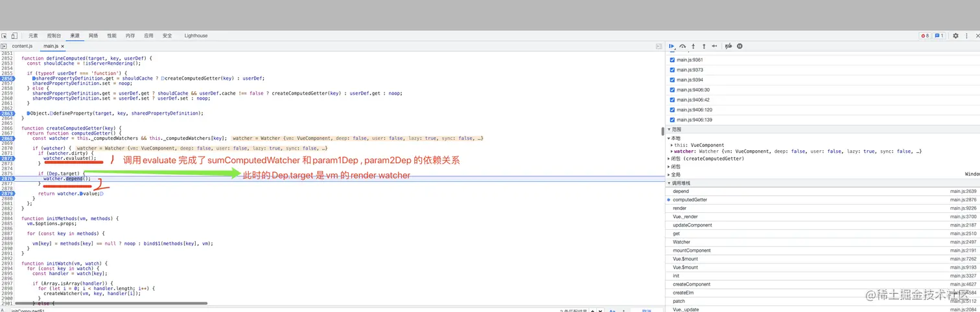
Task: Show the file navigator pane icon
Action: coord(4,46)
